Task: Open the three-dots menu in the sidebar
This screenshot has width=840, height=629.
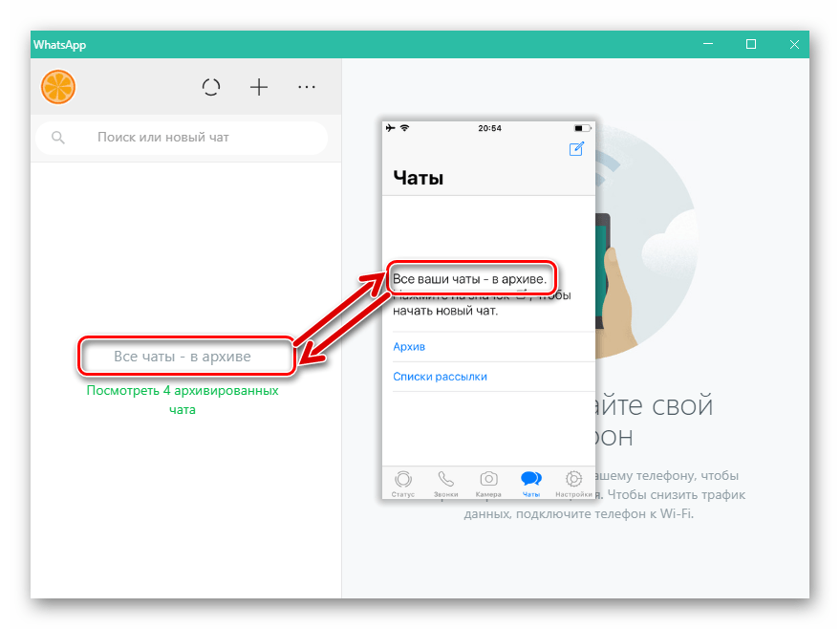Action: pyautogui.click(x=307, y=87)
